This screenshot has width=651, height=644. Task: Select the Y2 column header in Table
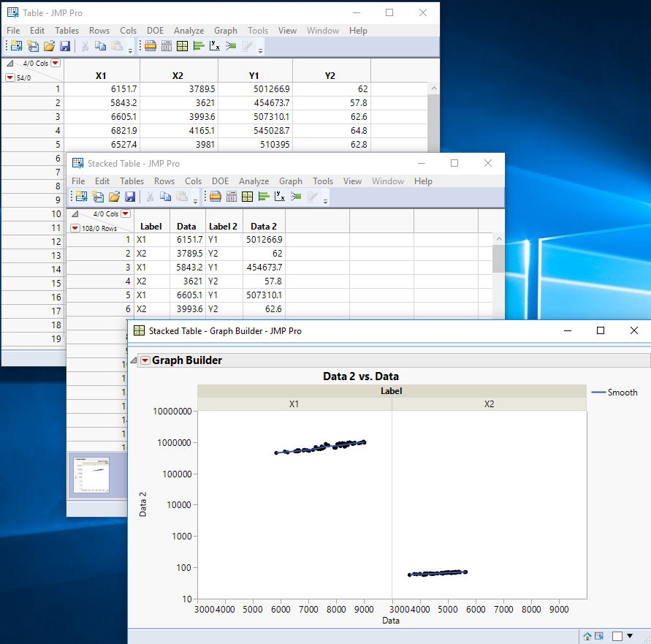[330, 76]
